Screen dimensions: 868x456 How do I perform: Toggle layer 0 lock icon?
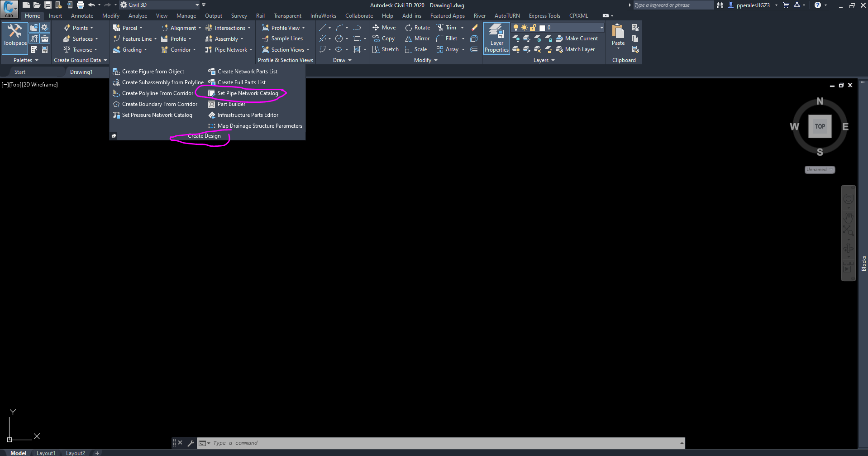click(x=533, y=28)
